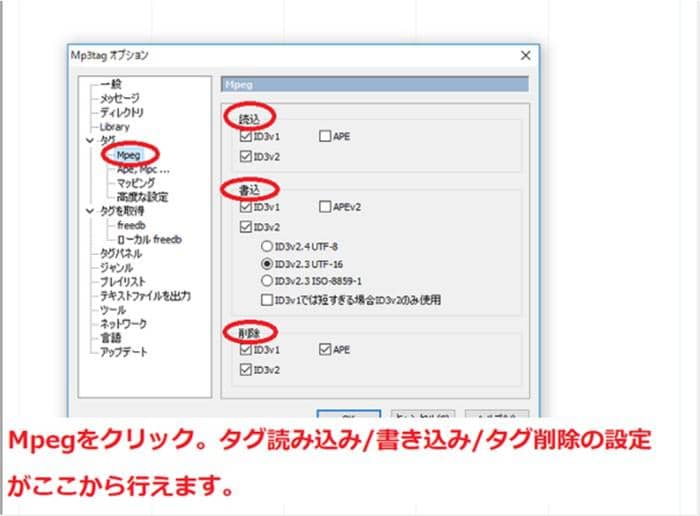Uncheck ID3v1 under 読込 section
Viewport: 700px width, 516px height.
[x=246, y=136]
